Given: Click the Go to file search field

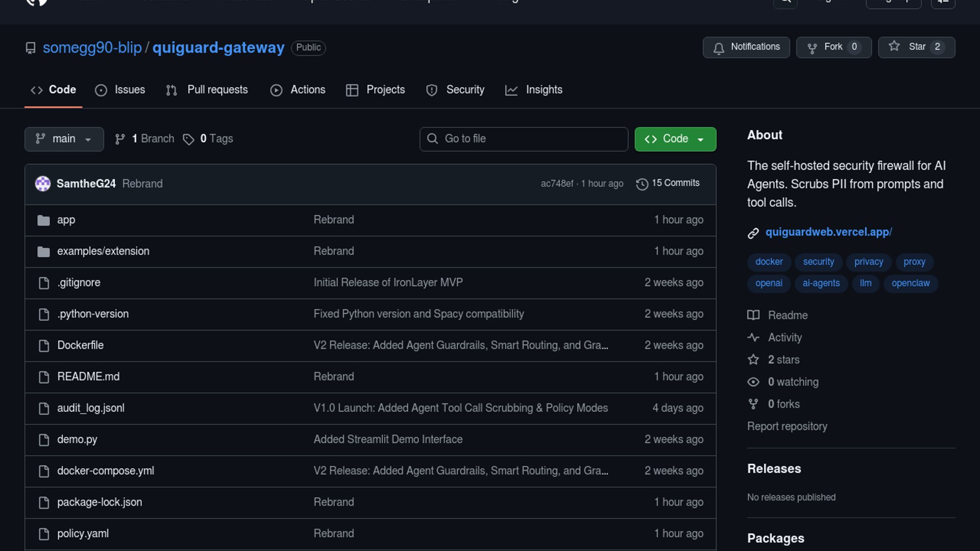Looking at the screenshot, I should click(x=524, y=139).
